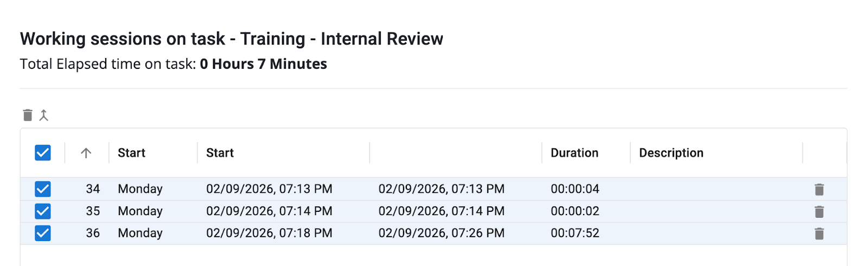Image resolution: width=868 pixels, height=266 pixels.
Task: Click end time 02/09/2026, 07:26 PM
Action: tap(442, 233)
